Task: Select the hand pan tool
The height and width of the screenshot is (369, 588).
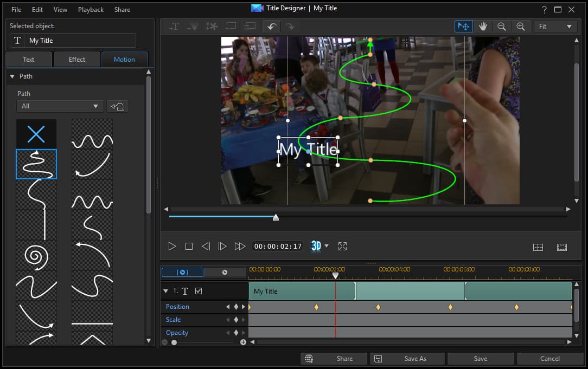Action: (x=483, y=26)
